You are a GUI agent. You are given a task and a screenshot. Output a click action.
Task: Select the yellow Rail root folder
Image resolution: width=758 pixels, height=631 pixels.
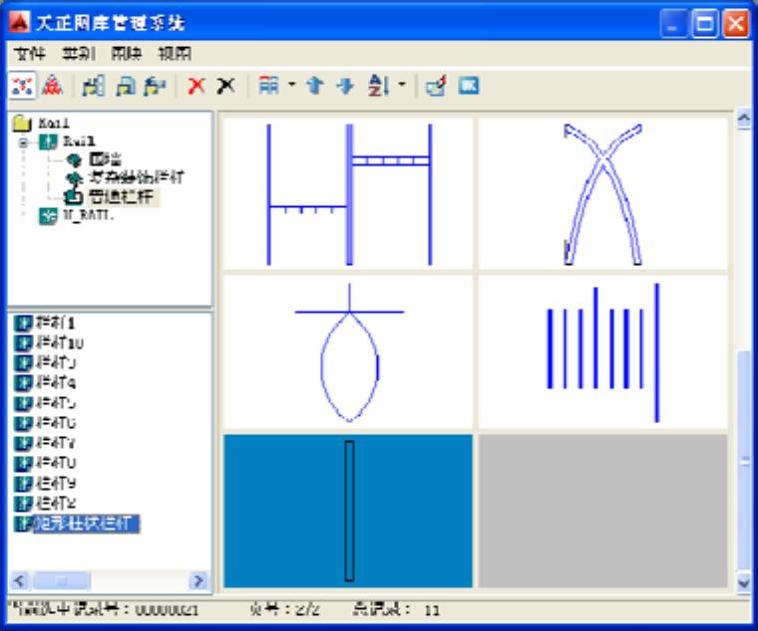tap(22, 123)
